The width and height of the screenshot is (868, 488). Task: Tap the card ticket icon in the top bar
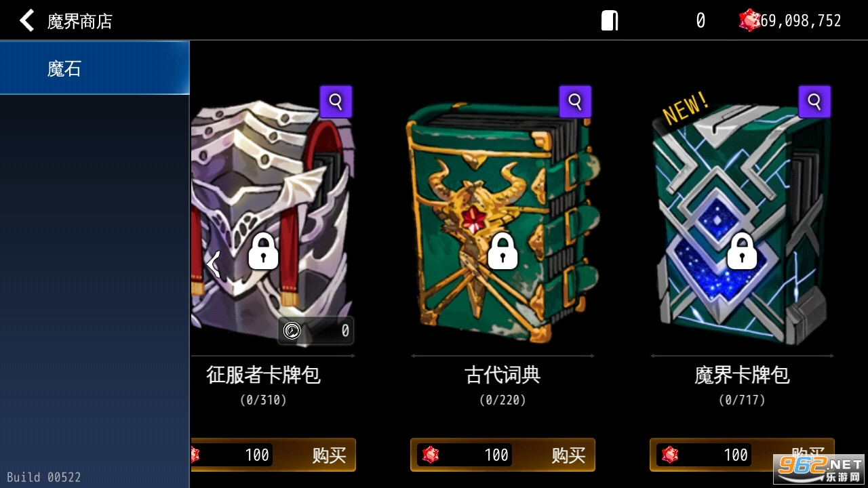click(610, 20)
